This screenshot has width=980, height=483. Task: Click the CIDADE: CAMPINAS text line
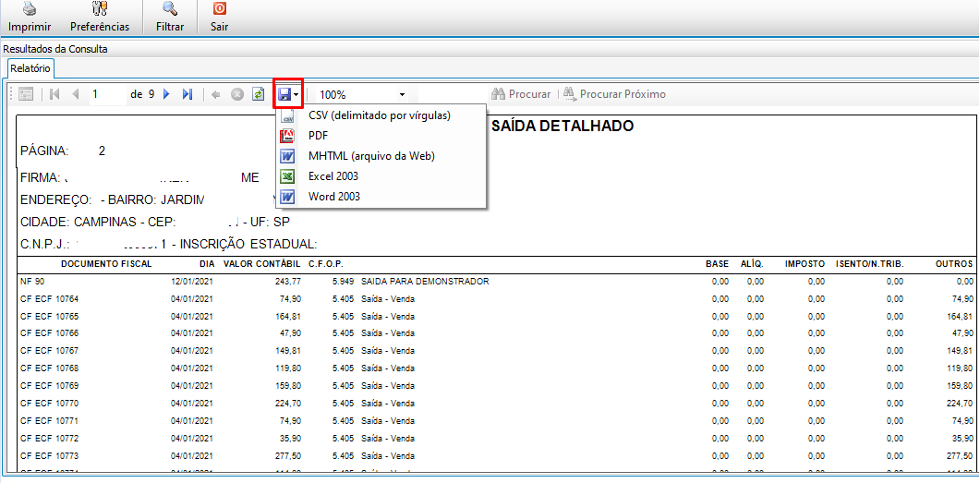pyautogui.click(x=155, y=222)
